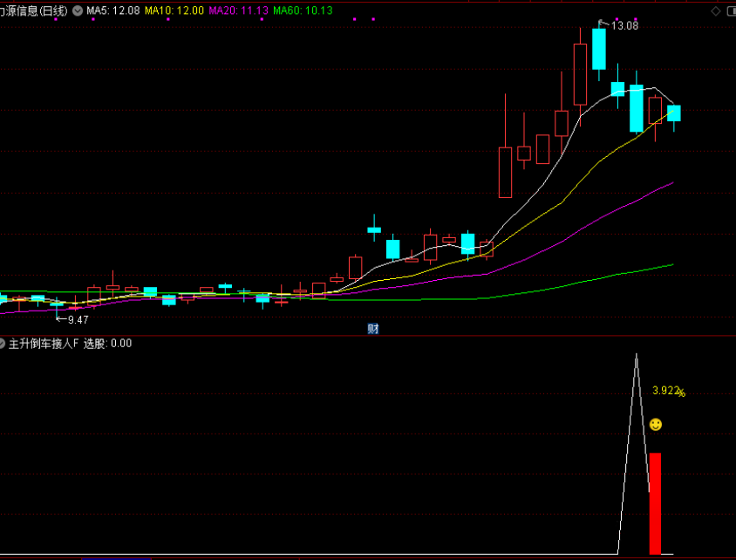
Task: Select the MA60: 10.13 green label
Action: 303,11
